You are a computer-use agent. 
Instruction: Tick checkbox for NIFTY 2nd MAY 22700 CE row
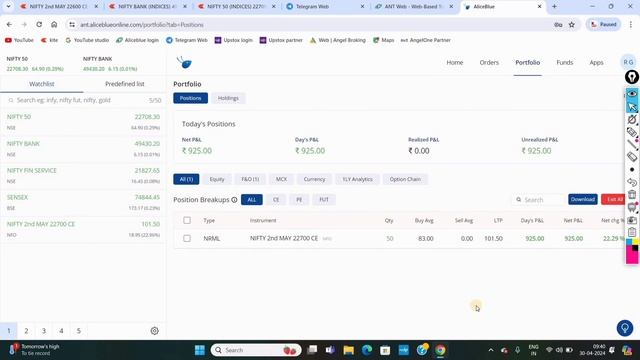pyautogui.click(x=187, y=238)
